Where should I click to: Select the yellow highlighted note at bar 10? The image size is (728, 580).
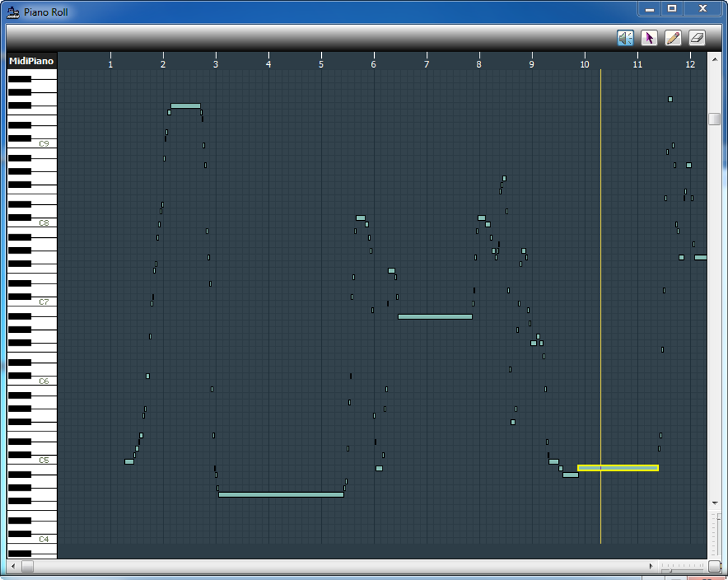click(x=618, y=468)
